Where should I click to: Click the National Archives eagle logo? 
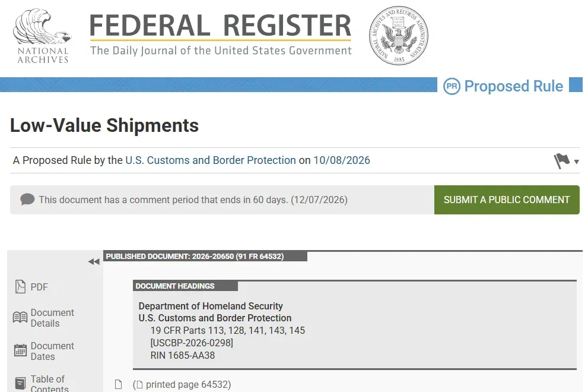[x=42, y=36]
